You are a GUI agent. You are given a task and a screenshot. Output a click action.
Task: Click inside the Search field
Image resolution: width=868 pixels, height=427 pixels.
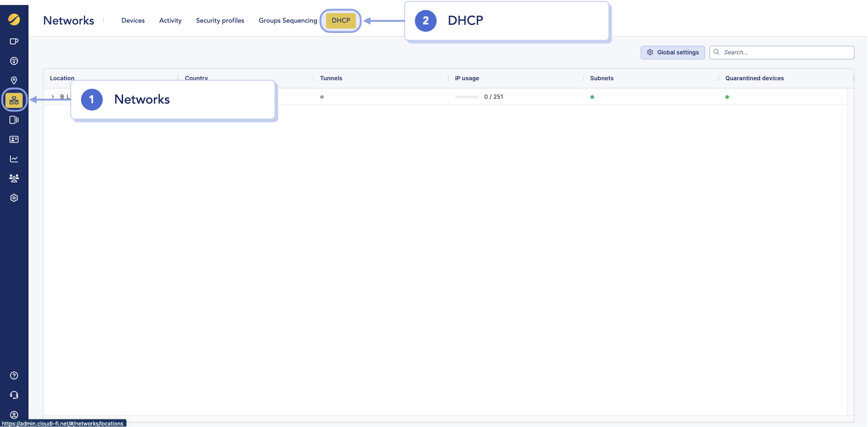781,52
